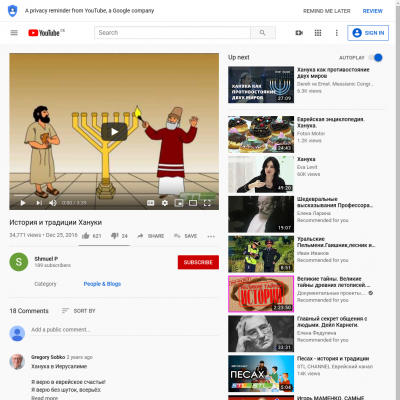Skip to the next video
400x400 pixels.
click(x=39, y=203)
